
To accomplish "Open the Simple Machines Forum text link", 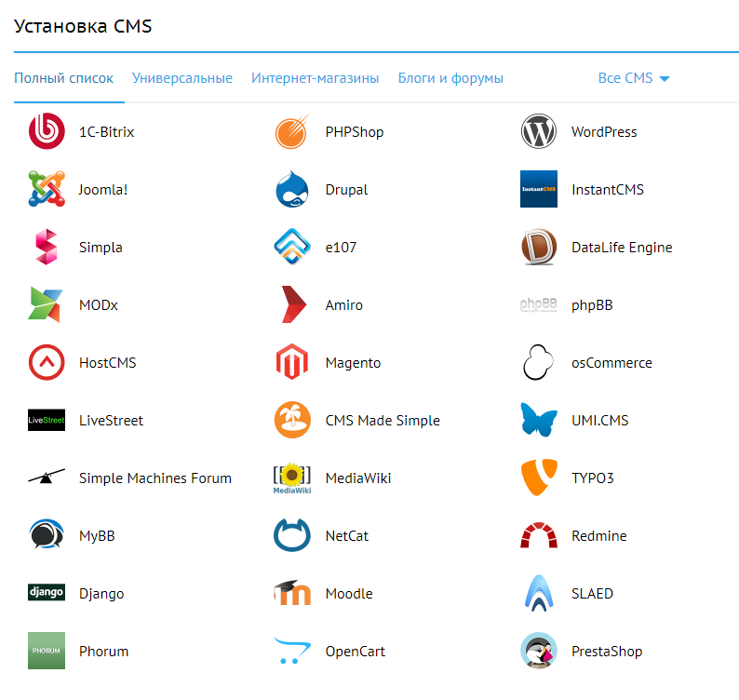I will 155,478.
